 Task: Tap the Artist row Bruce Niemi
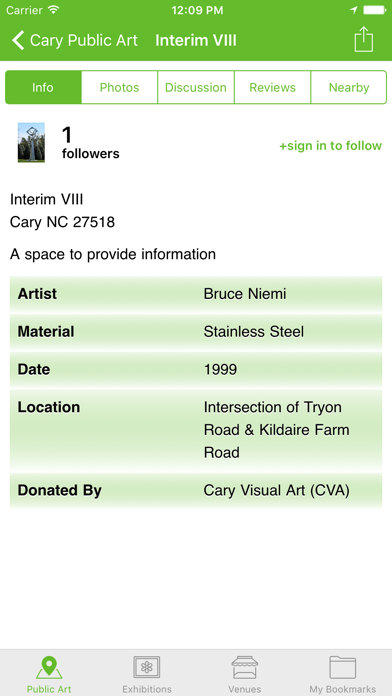[196, 294]
